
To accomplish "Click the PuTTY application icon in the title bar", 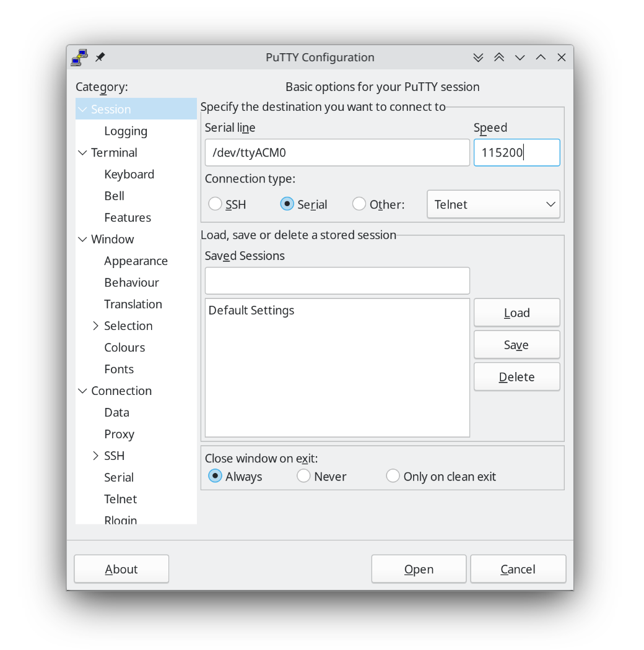I will tap(79, 57).
